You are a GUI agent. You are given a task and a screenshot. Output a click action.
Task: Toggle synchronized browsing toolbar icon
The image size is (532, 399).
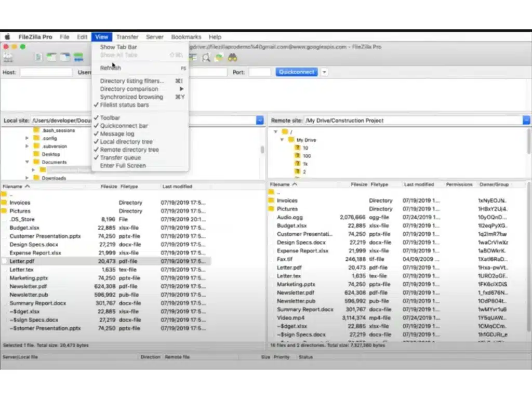219,58
